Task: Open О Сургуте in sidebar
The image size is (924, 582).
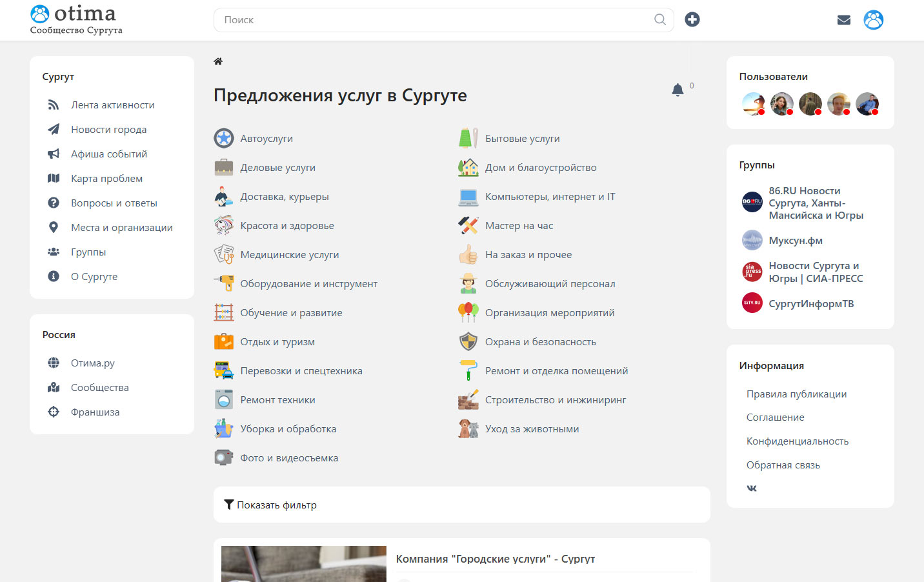Action: click(94, 276)
